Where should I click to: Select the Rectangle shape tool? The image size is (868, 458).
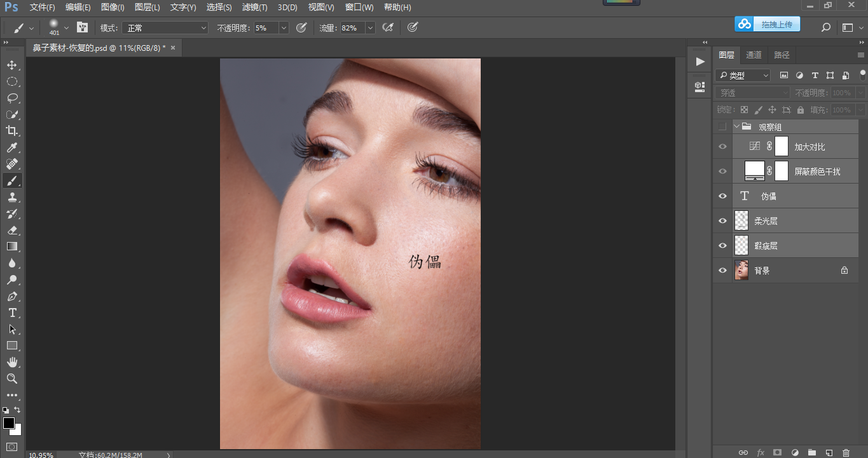[x=12, y=346]
